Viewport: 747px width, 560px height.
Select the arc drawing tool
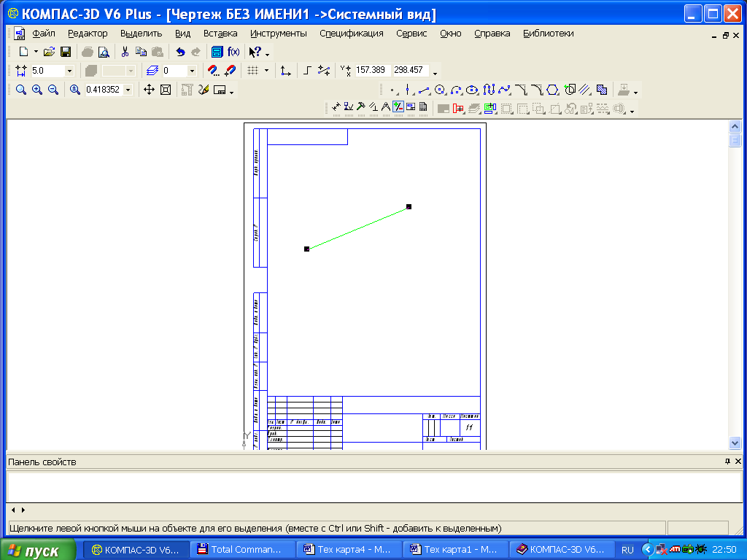coord(456,90)
